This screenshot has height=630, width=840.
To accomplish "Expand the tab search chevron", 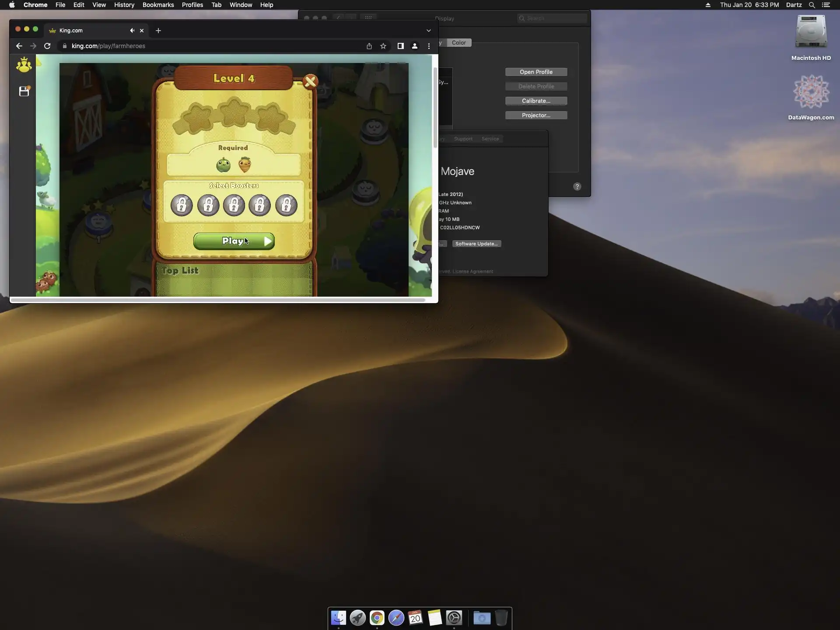I will point(429,31).
